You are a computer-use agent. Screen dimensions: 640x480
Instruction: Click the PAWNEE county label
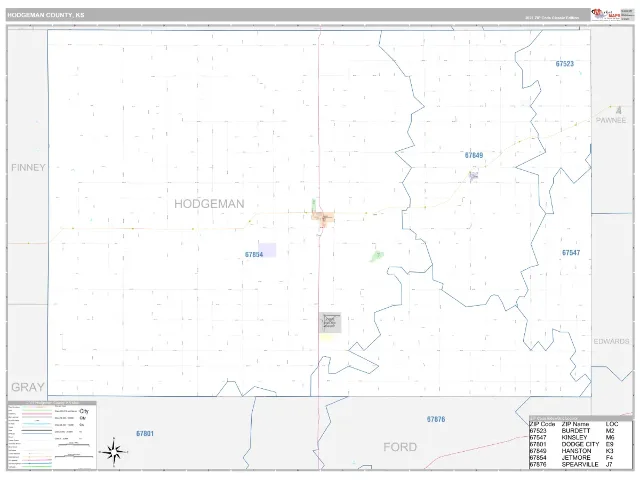pos(611,120)
